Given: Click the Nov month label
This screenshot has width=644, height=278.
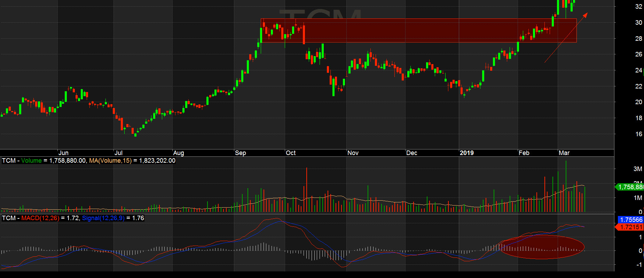Looking at the screenshot, I should [353, 153].
